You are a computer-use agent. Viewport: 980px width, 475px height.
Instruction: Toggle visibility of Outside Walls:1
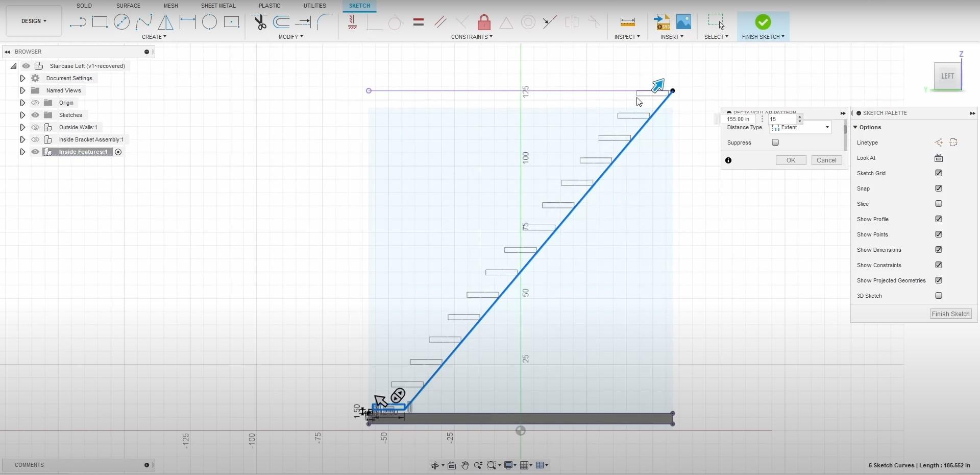point(35,127)
